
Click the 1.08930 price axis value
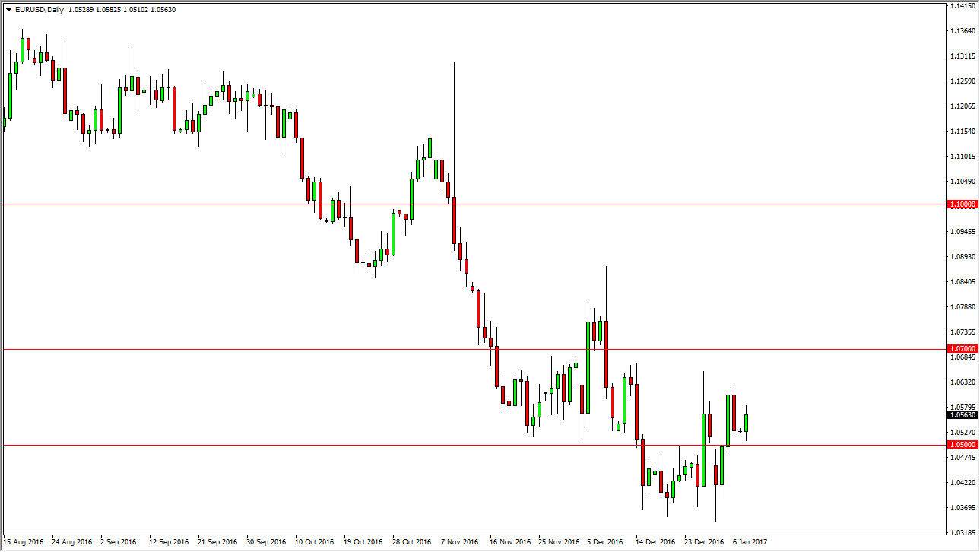coord(963,257)
